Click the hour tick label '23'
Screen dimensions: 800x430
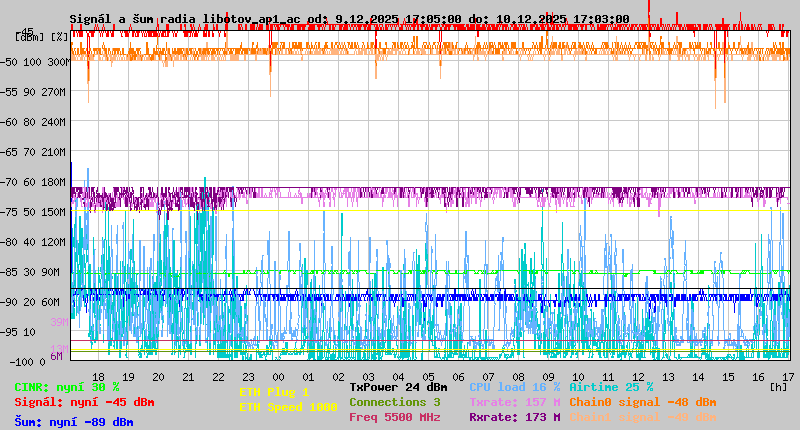(x=248, y=377)
